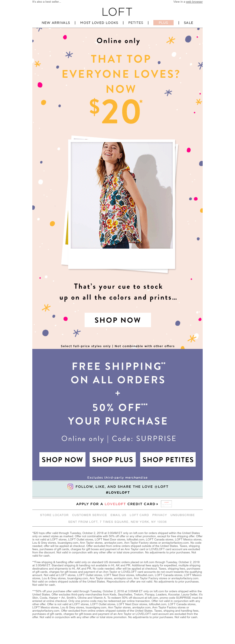This screenshot has height=644, width=235.
Task: Click the LOFT logo at top
Action: coord(117,12)
